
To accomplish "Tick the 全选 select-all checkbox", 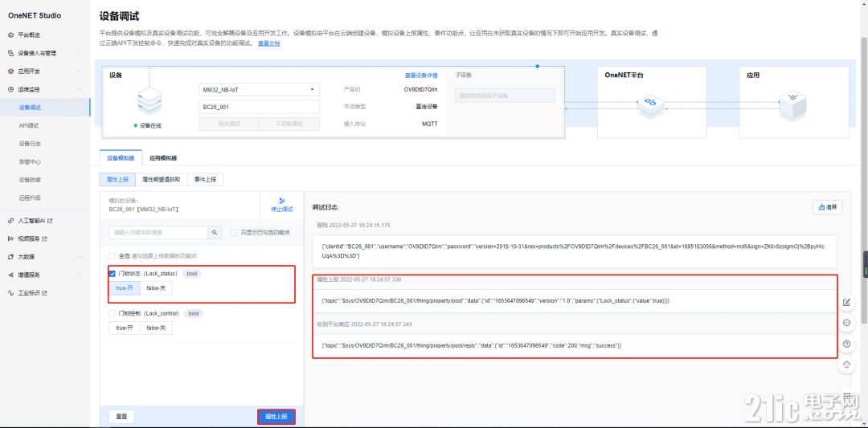I will pyautogui.click(x=113, y=256).
